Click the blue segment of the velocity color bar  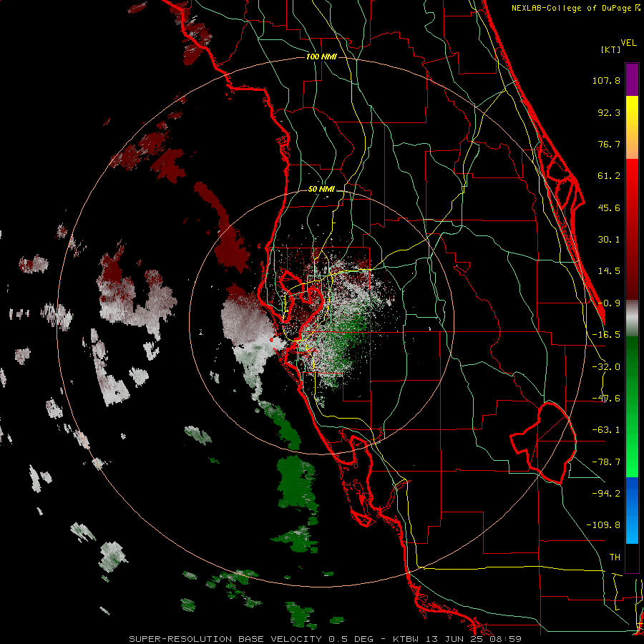(x=632, y=510)
